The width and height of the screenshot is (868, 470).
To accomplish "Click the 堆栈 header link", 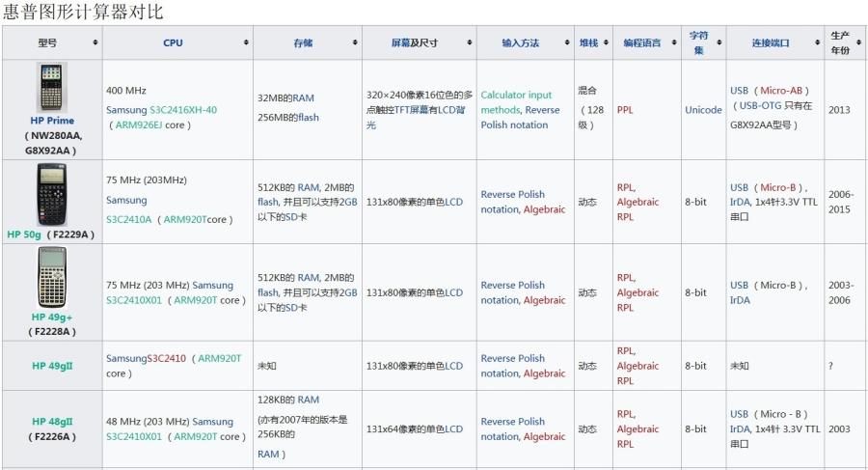I will (588, 42).
